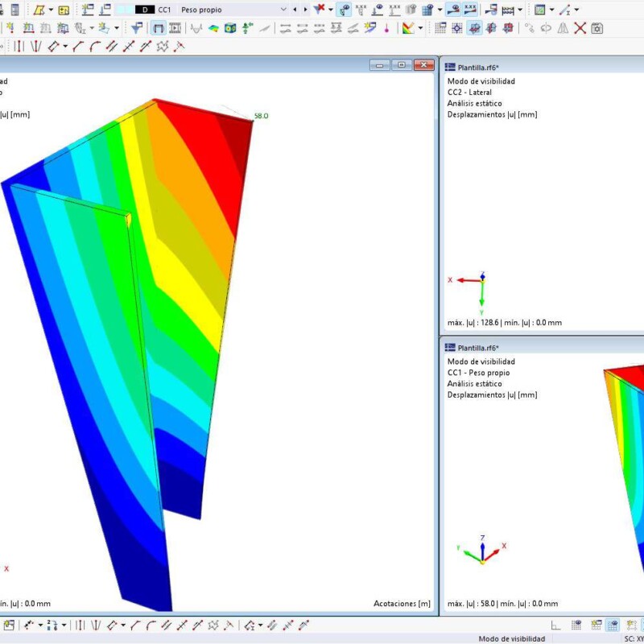Click the red X delete icon

[580, 28]
